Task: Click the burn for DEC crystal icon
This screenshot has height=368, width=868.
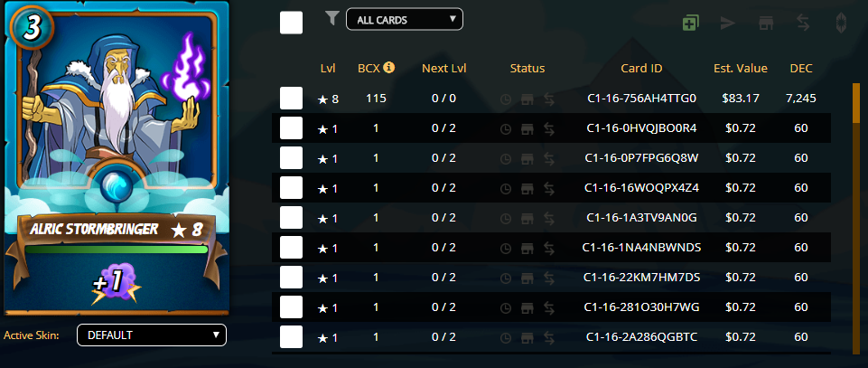Action: 840,23
